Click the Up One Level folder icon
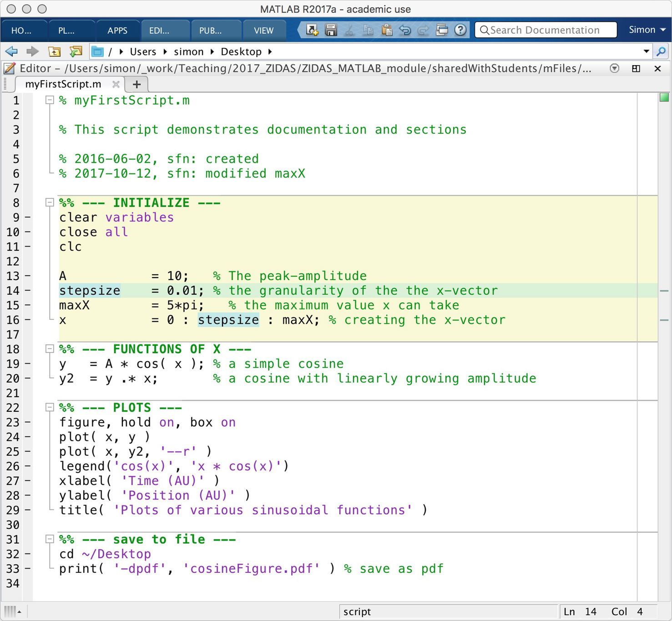672x621 pixels. (x=54, y=51)
